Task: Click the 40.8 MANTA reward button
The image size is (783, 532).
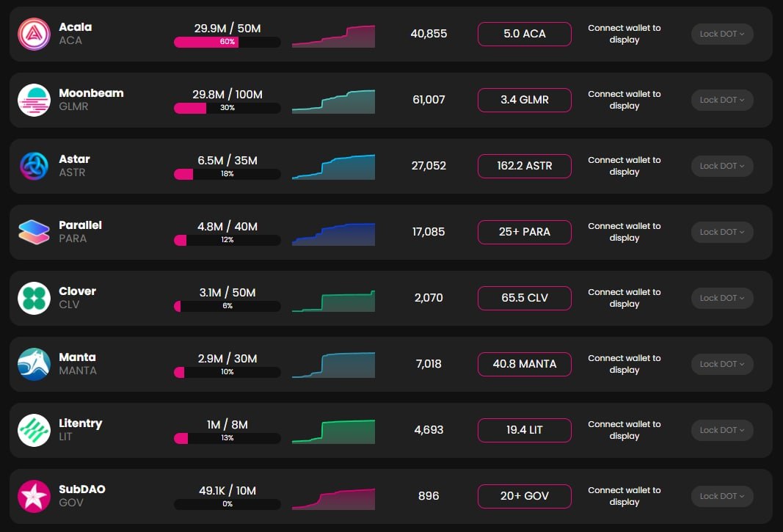Action: 525,364
